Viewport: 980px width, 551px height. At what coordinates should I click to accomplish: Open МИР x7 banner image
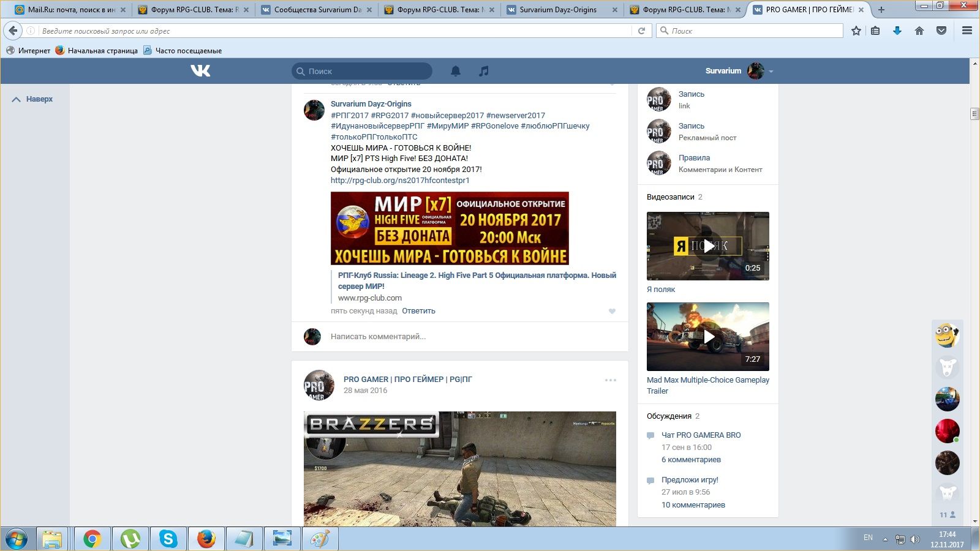[x=450, y=228]
